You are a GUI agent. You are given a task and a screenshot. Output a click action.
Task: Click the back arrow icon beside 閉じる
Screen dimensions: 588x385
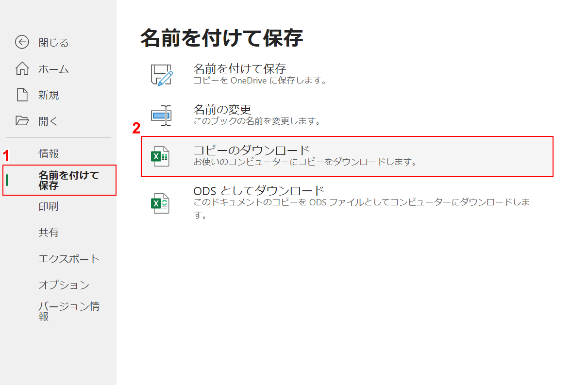pyautogui.click(x=22, y=43)
